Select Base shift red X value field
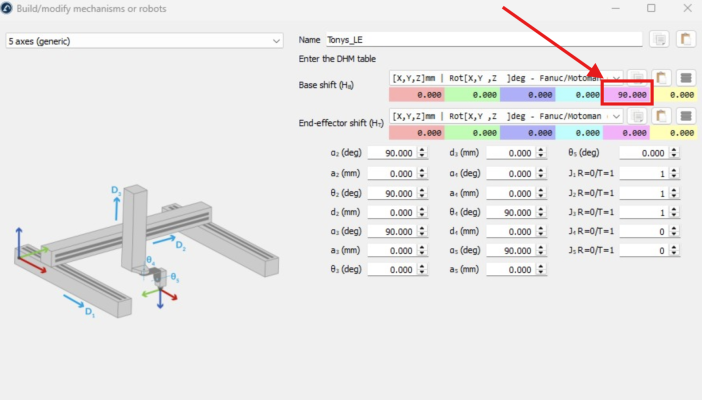702x400 pixels. tap(416, 95)
